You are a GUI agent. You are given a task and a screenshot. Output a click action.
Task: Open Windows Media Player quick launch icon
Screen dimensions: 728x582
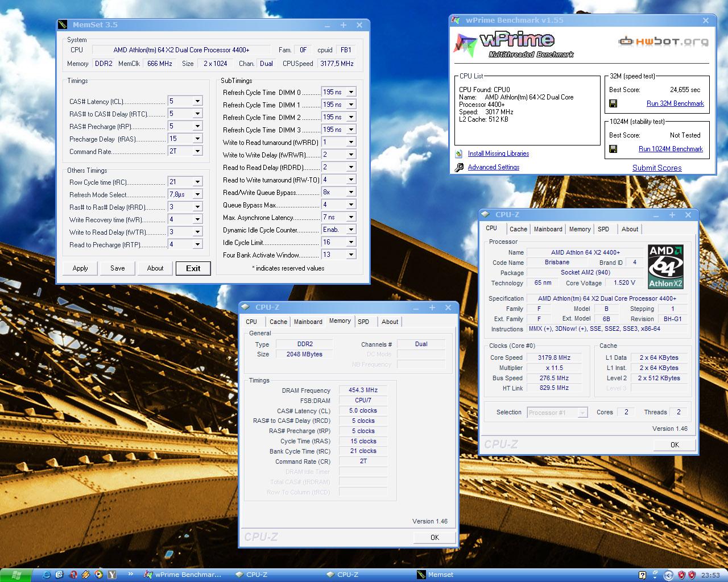click(99, 575)
